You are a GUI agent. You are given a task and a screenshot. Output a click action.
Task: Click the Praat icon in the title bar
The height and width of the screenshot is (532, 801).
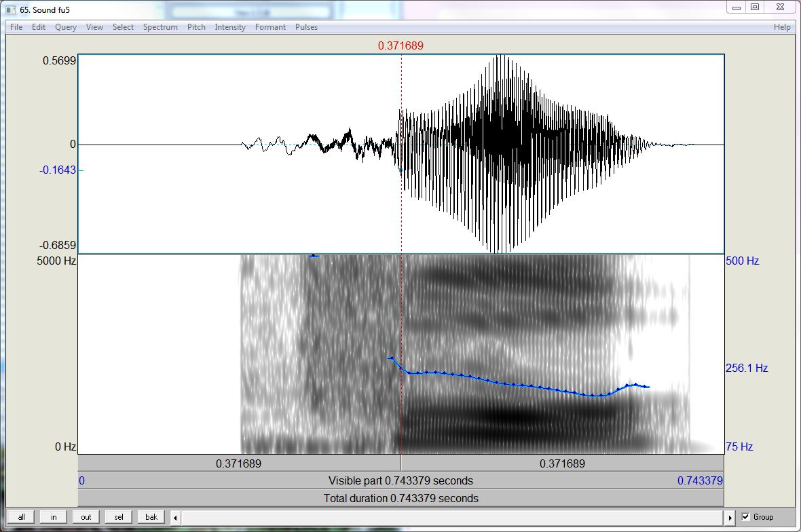tap(11, 9)
